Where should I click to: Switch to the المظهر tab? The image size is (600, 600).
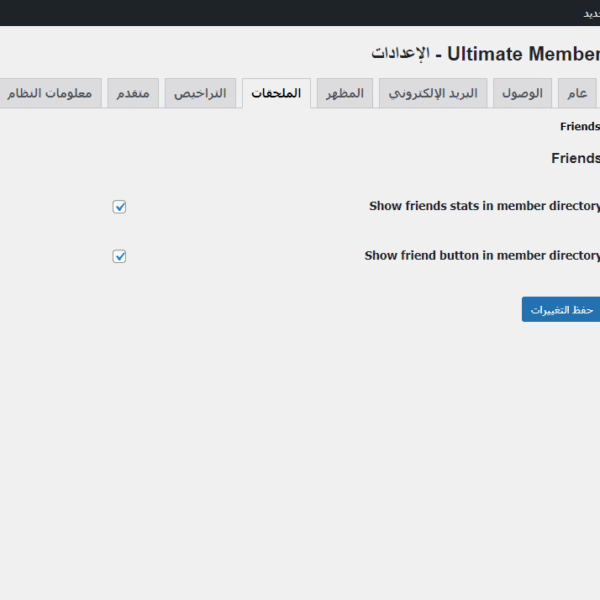point(345,93)
